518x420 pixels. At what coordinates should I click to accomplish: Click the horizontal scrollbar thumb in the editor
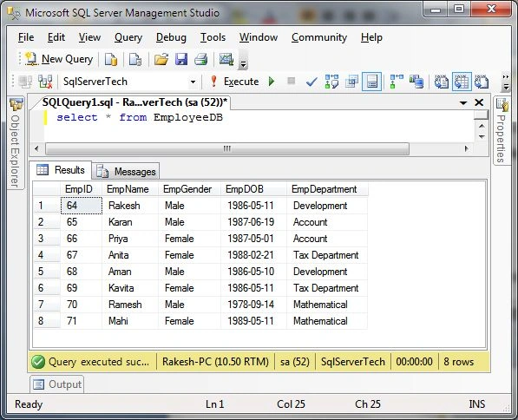click(227, 148)
